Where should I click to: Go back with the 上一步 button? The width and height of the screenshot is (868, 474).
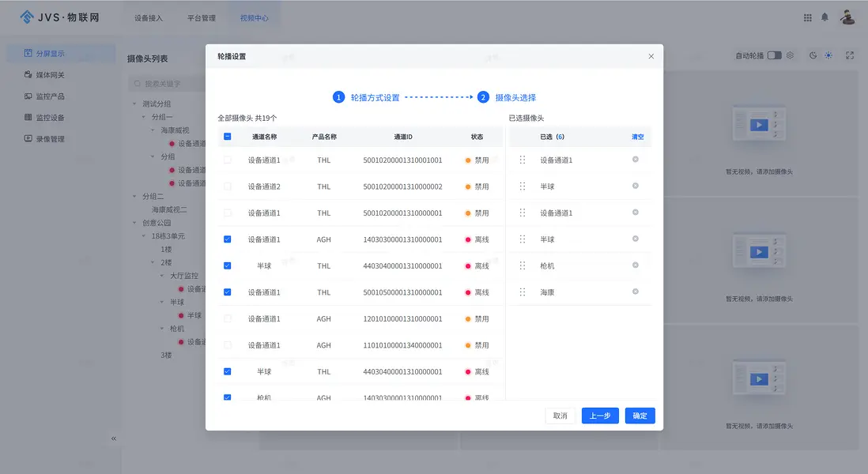point(600,416)
